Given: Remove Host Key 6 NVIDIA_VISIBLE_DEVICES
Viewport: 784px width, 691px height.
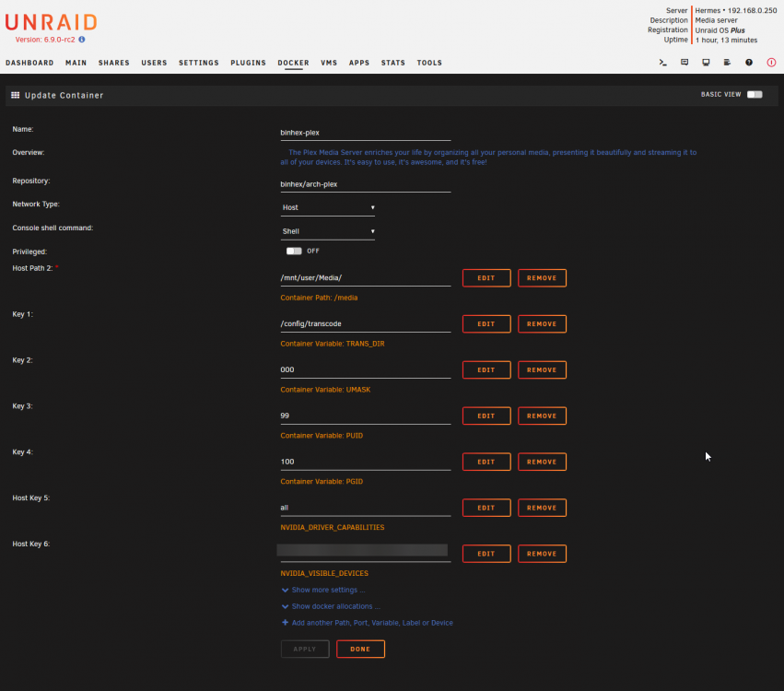Looking at the screenshot, I should 542,554.
